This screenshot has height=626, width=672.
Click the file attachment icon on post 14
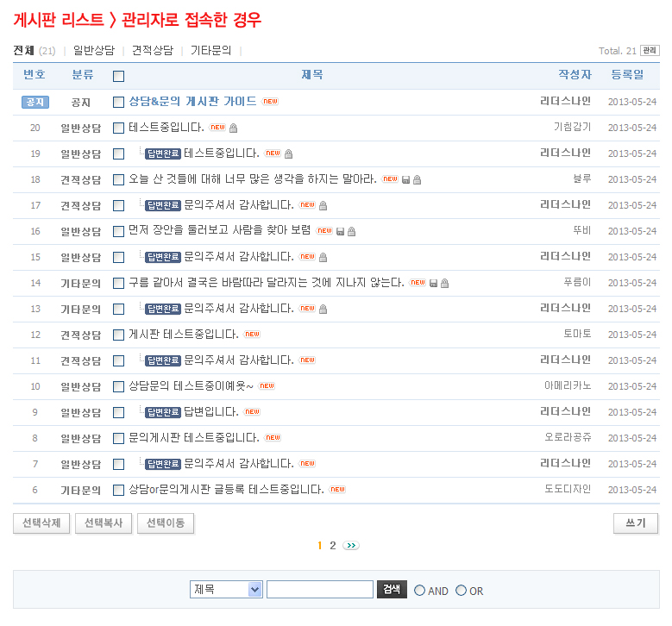tap(433, 283)
